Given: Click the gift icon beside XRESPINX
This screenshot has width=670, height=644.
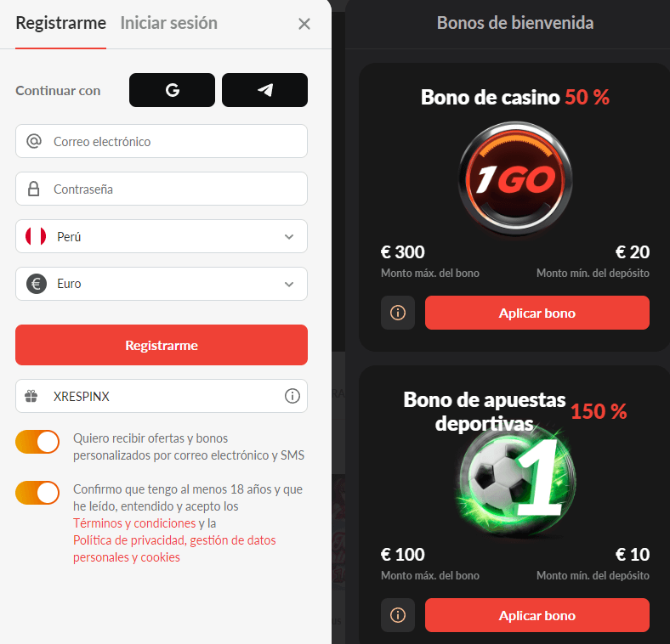Looking at the screenshot, I should click(x=31, y=396).
